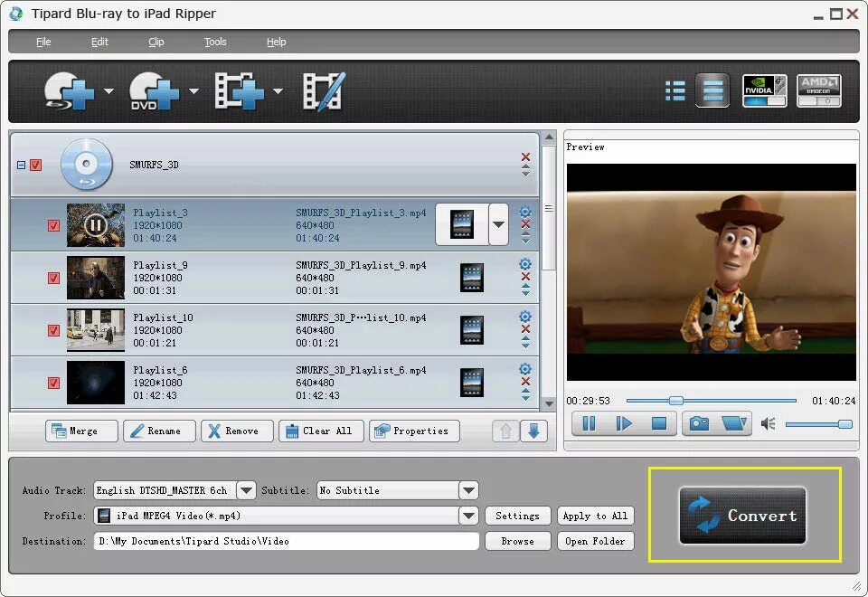Screen dimensions: 868x597
Task: Delete Playlist_6 with red X
Action: coord(525,381)
